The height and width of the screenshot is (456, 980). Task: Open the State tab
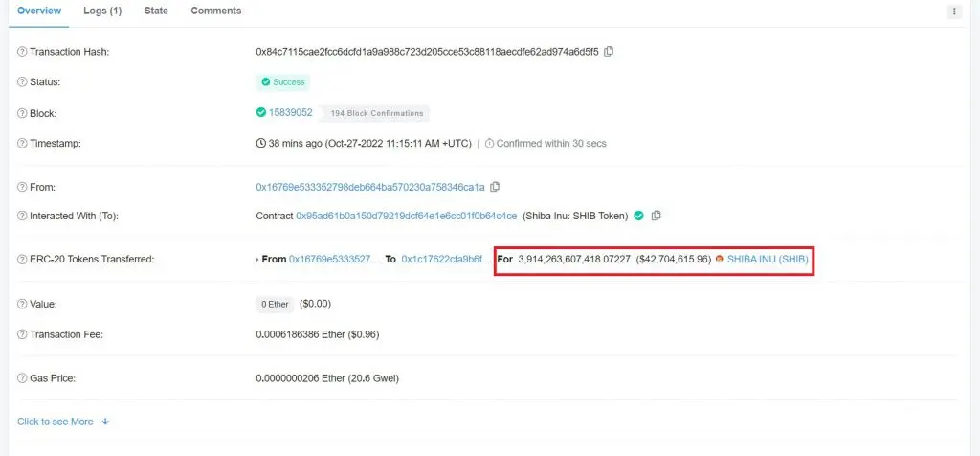(x=156, y=11)
